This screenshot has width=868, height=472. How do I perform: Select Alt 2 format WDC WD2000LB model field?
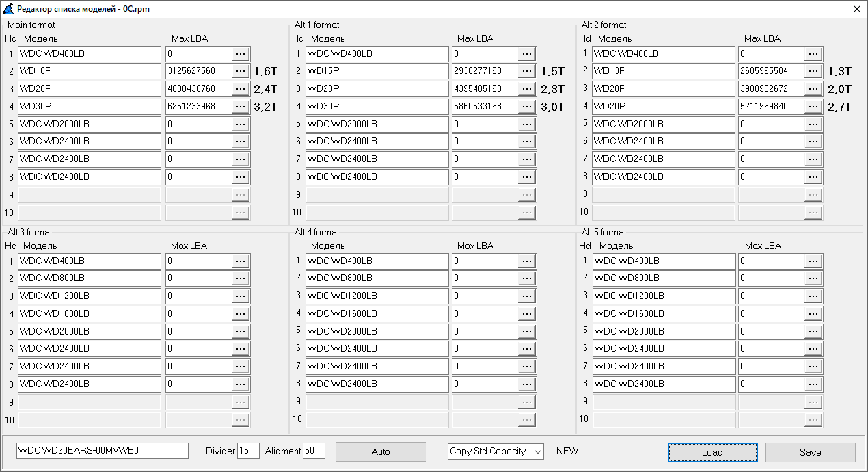(x=664, y=124)
